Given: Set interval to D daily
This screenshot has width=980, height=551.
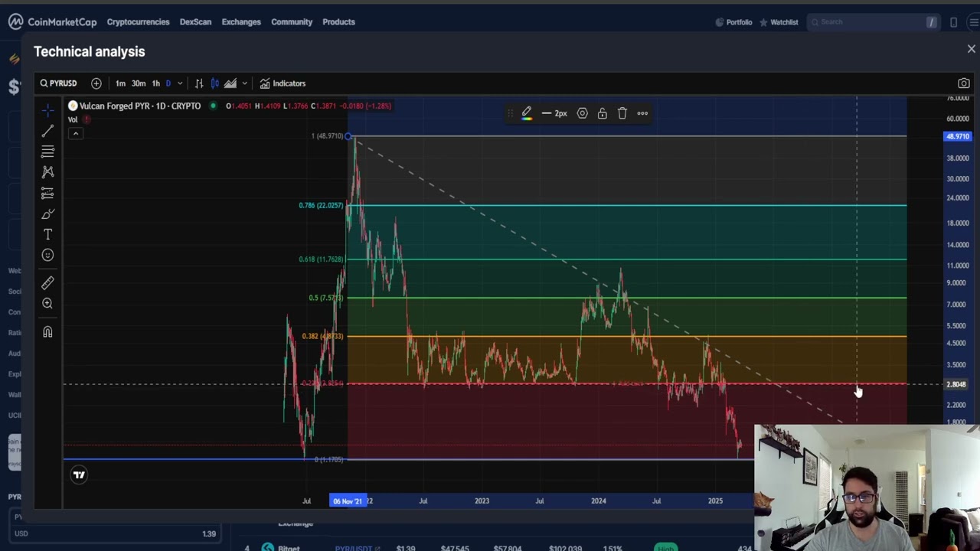Looking at the screenshot, I should [x=168, y=83].
